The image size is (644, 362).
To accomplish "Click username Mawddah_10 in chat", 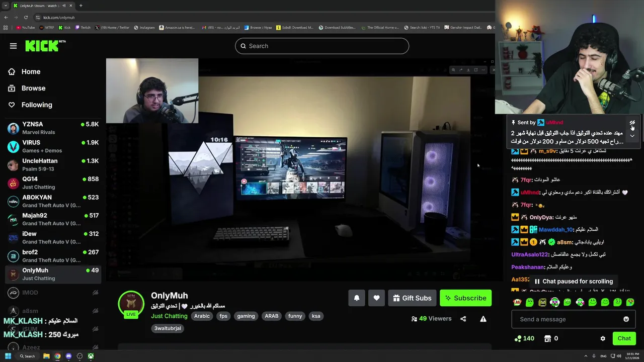I will [556, 229].
